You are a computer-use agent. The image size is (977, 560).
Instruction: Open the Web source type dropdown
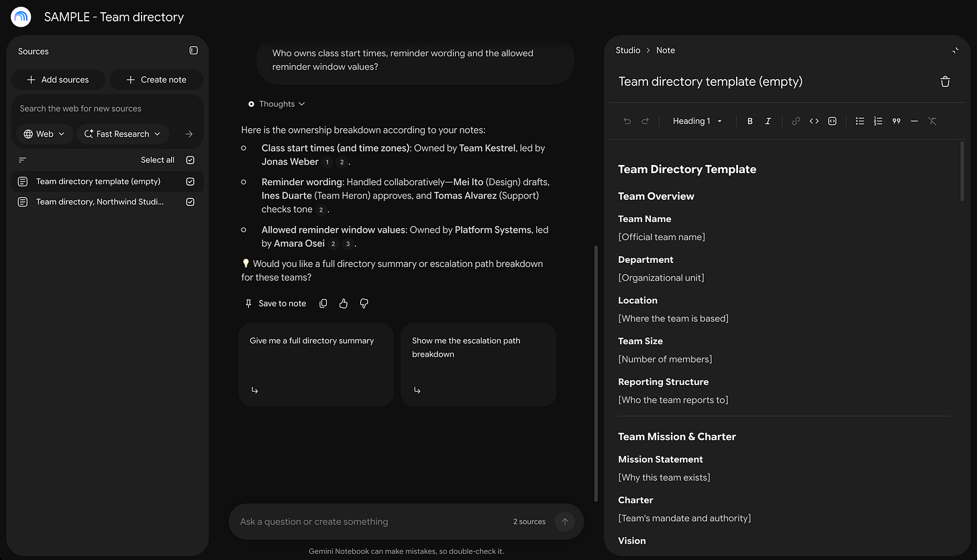pyautogui.click(x=44, y=134)
